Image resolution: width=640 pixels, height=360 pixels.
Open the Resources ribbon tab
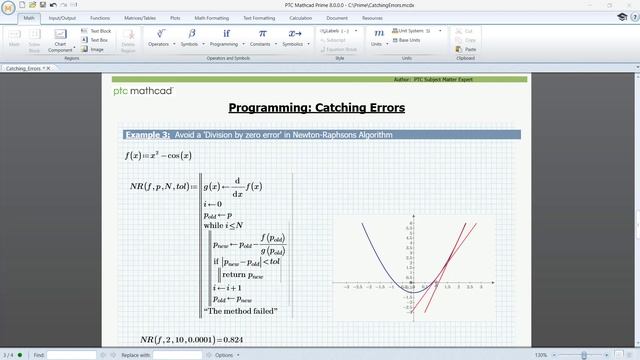click(x=372, y=18)
